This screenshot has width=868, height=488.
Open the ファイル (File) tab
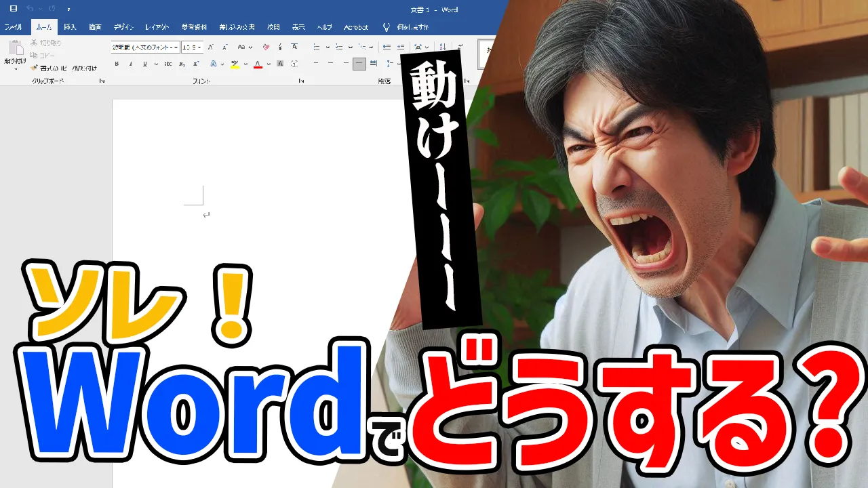tap(13, 27)
